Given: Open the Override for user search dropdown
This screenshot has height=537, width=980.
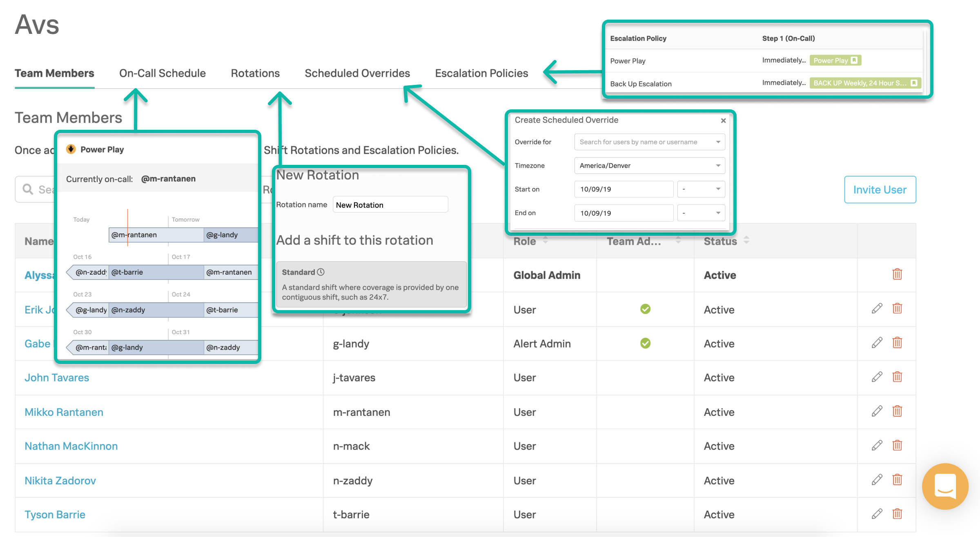Looking at the screenshot, I should pos(649,142).
